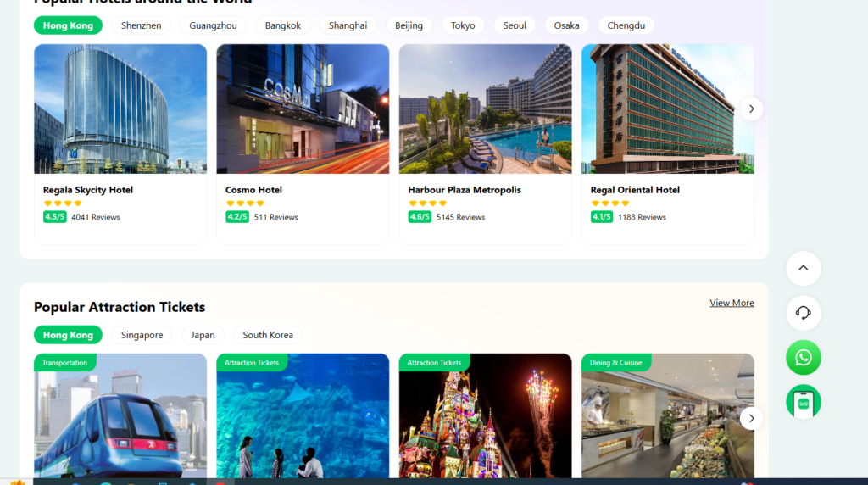The image size is (868, 485).
Task: Select Japan attraction tickets tab
Action: tap(203, 335)
